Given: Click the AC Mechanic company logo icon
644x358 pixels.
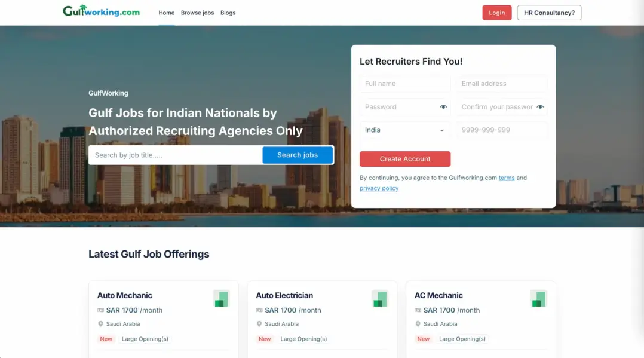Looking at the screenshot, I should click(x=539, y=298).
